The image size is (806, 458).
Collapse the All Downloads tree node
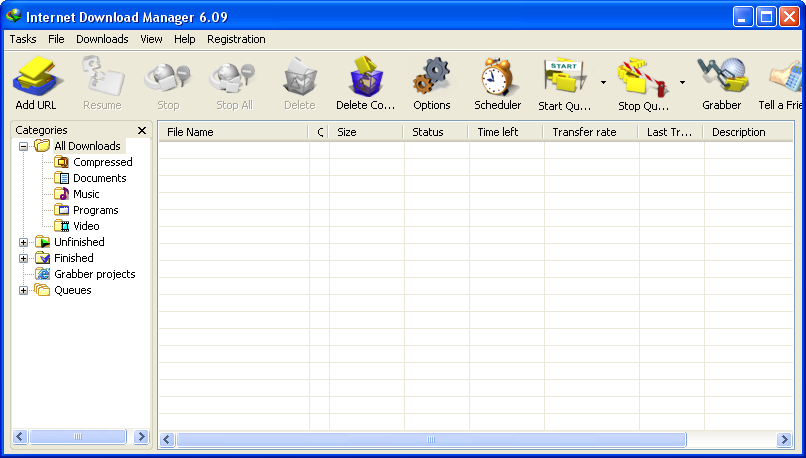(x=23, y=146)
